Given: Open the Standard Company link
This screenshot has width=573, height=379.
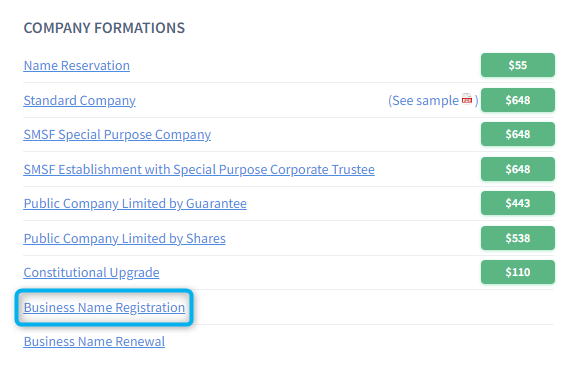Looking at the screenshot, I should [80, 101].
